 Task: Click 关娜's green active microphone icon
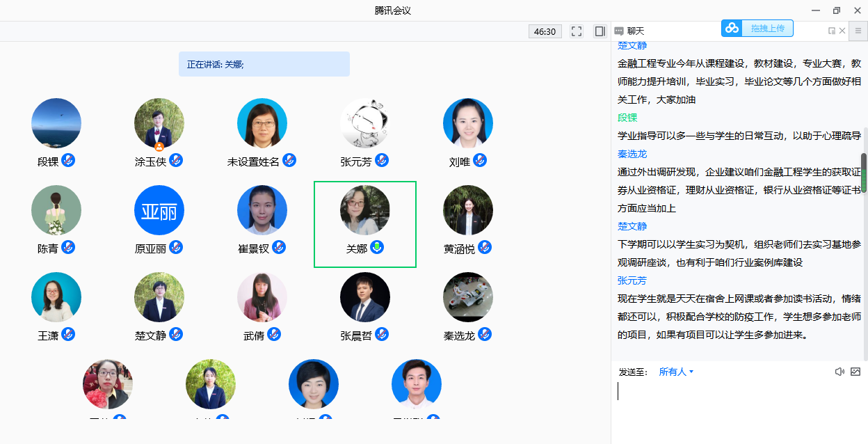point(377,247)
